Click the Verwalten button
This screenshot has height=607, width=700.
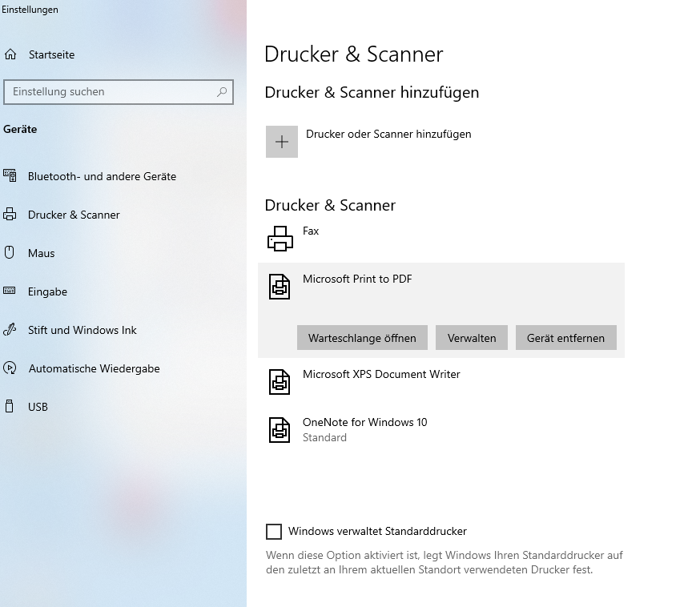point(472,338)
